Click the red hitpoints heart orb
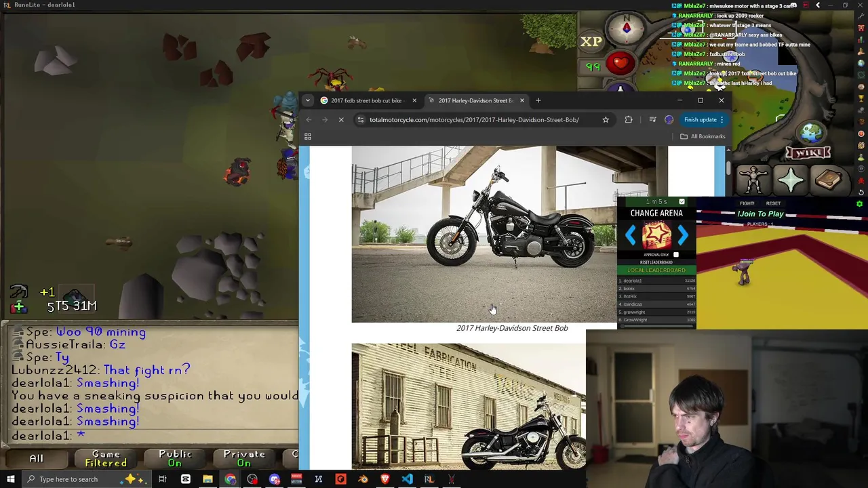Image resolution: width=868 pixels, height=488 pixels. point(620,64)
